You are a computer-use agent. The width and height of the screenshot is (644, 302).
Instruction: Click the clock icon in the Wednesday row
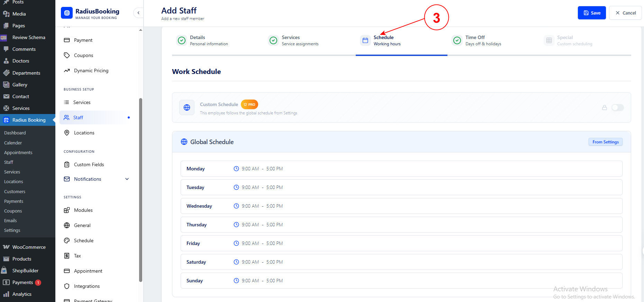236,206
